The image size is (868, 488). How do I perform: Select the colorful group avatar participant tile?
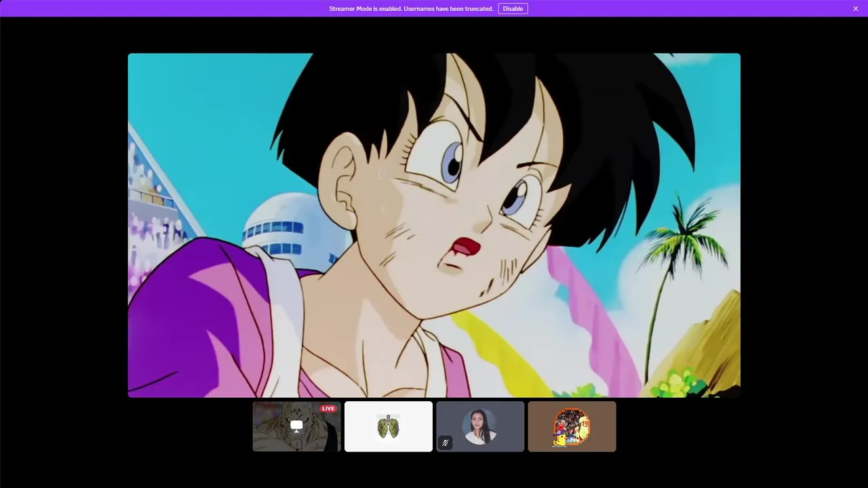pyautogui.click(x=572, y=426)
